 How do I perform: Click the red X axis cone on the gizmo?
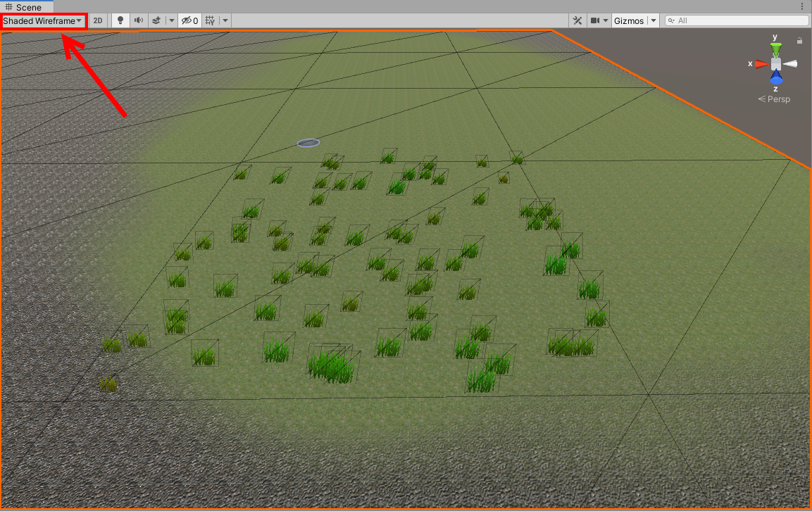pyautogui.click(x=761, y=64)
